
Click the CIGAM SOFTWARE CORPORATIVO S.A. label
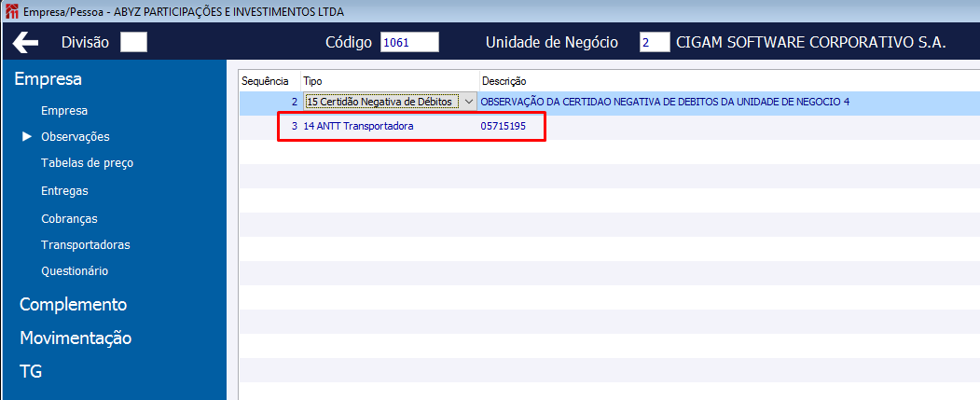tap(811, 43)
